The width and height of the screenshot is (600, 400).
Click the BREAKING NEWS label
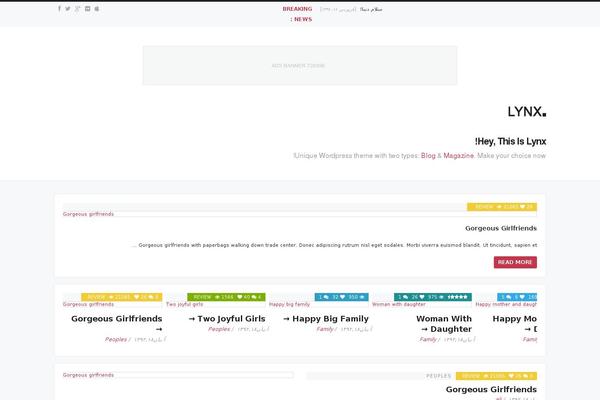(299, 14)
